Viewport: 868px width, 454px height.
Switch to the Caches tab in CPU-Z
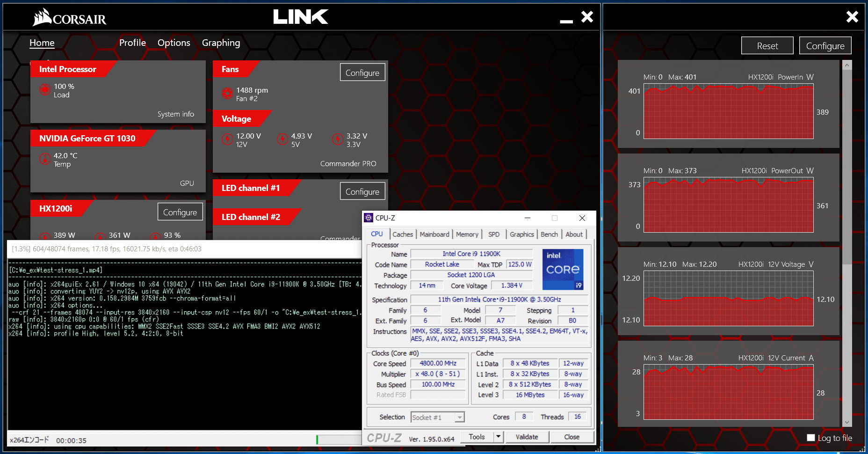[x=403, y=234]
